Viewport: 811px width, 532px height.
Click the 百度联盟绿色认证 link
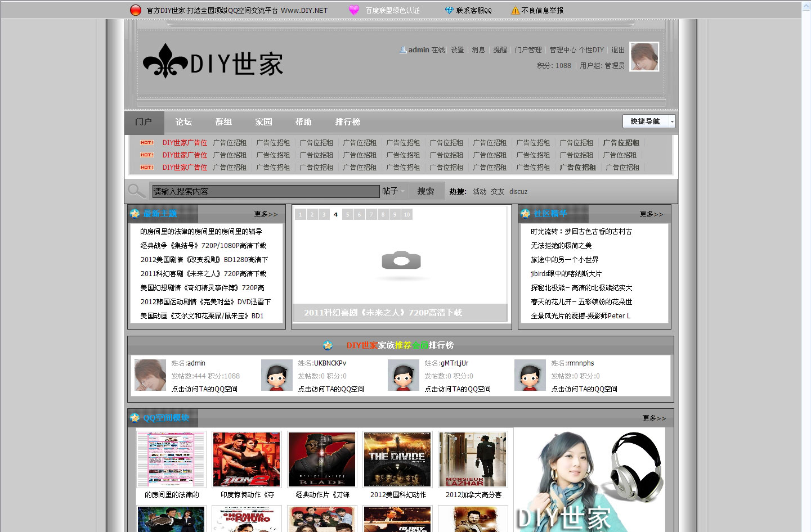click(392, 11)
